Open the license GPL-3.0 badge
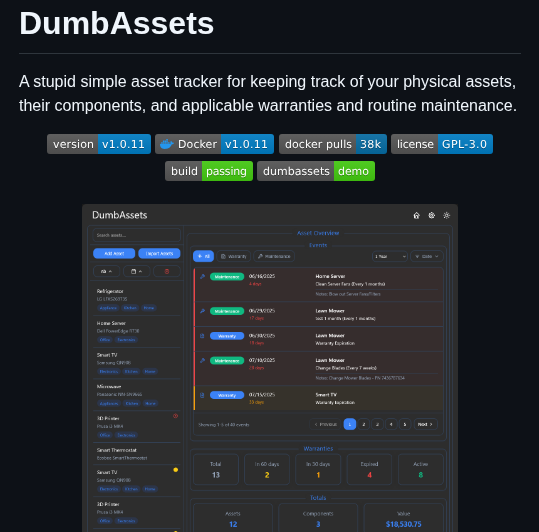This screenshot has width=539, height=532. tap(442, 144)
